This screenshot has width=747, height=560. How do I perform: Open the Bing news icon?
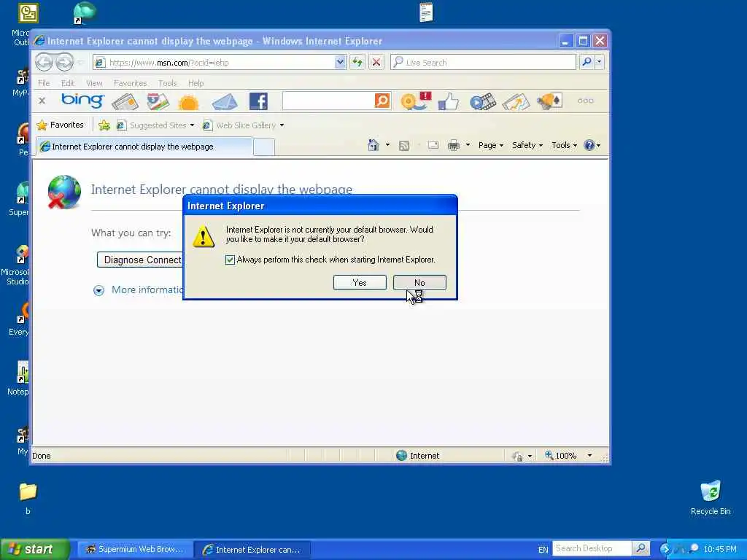pyautogui.click(x=125, y=101)
